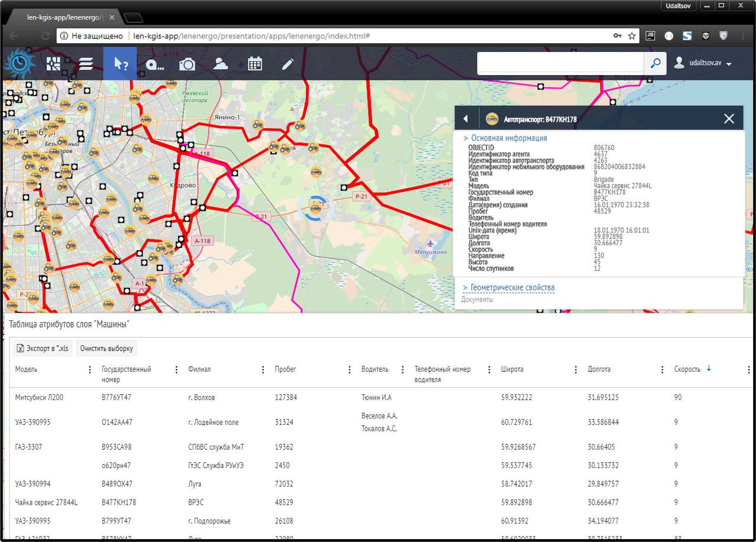Go back in vehicle info panel
The image size is (756, 542).
tap(465, 119)
